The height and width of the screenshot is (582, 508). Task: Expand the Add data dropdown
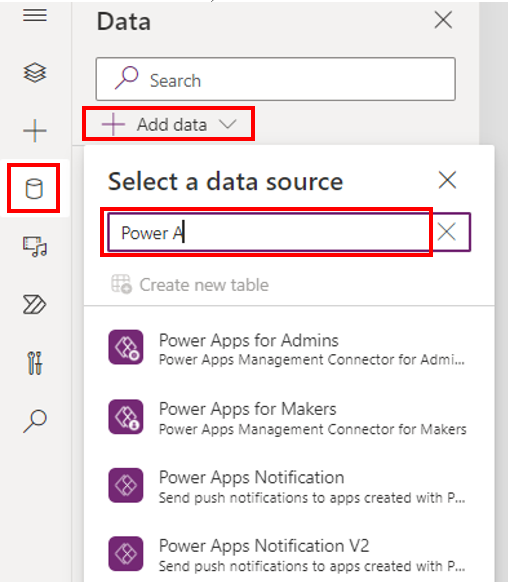coord(169,124)
